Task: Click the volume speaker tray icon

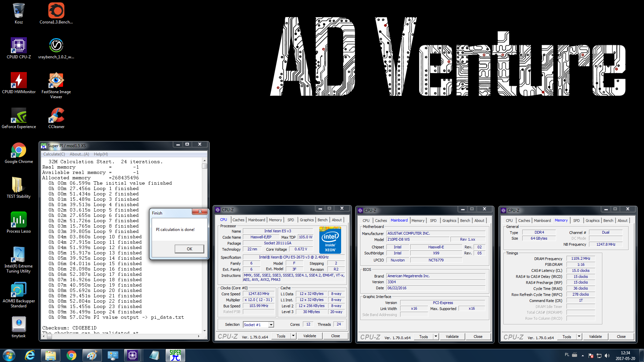Action: pos(607,356)
